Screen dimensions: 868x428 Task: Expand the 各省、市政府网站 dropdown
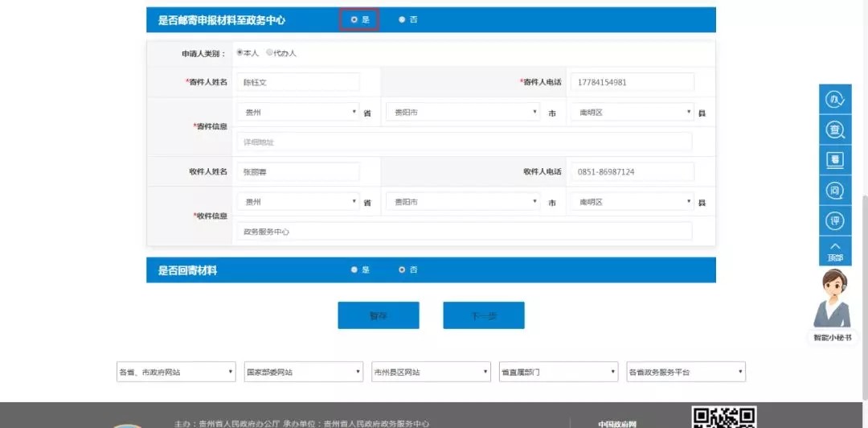176,372
